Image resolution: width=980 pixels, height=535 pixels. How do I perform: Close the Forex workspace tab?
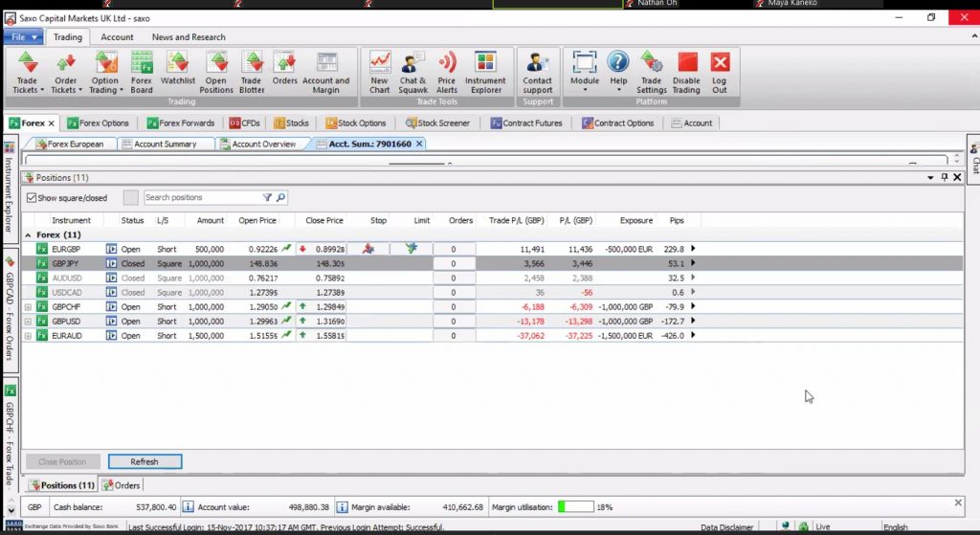click(52, 123)
